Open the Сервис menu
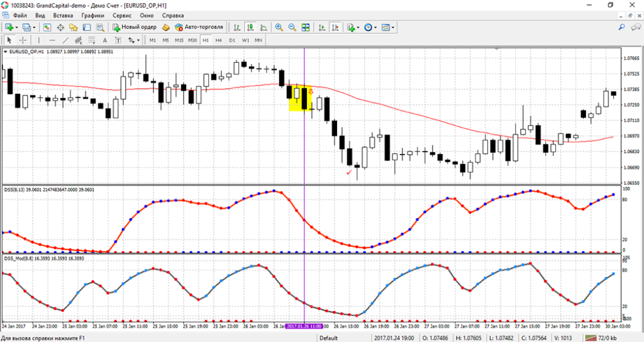The image size is (644, 342). pyautogui.click(x=122, y=15)
